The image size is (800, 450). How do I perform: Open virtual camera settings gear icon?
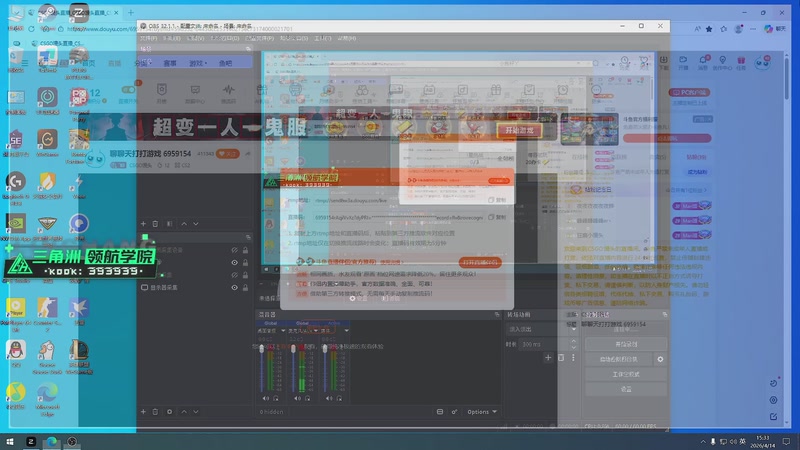tap(660, 359)
